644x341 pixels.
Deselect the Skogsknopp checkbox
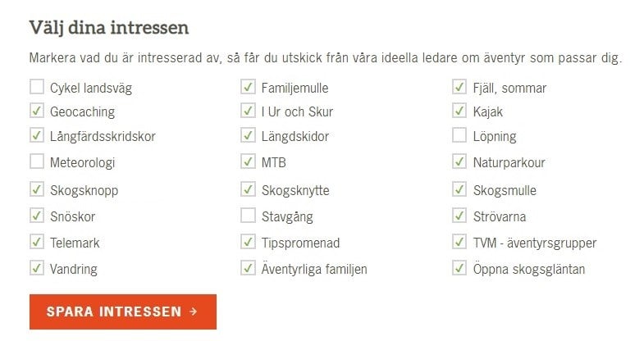coord(37,189)
